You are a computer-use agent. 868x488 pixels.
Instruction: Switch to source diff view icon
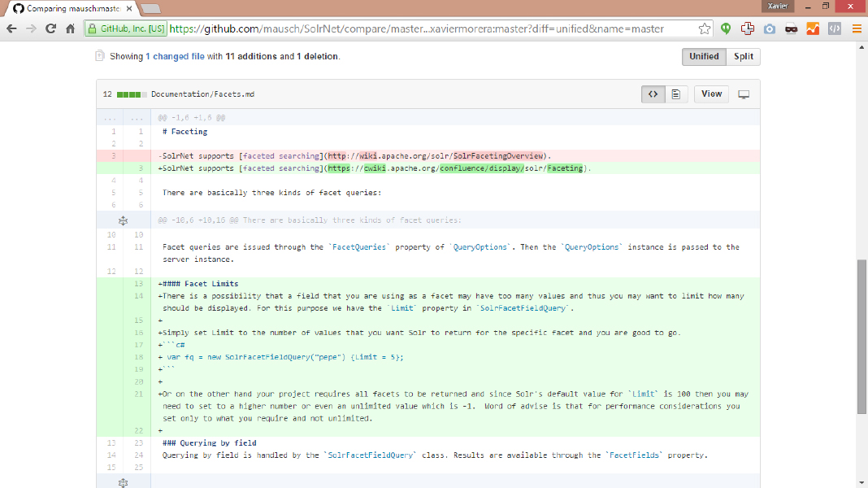coord(653,94)
